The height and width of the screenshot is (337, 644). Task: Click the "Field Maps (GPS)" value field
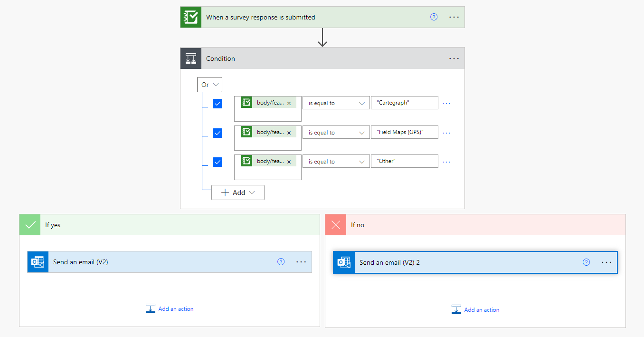(404, 133)
